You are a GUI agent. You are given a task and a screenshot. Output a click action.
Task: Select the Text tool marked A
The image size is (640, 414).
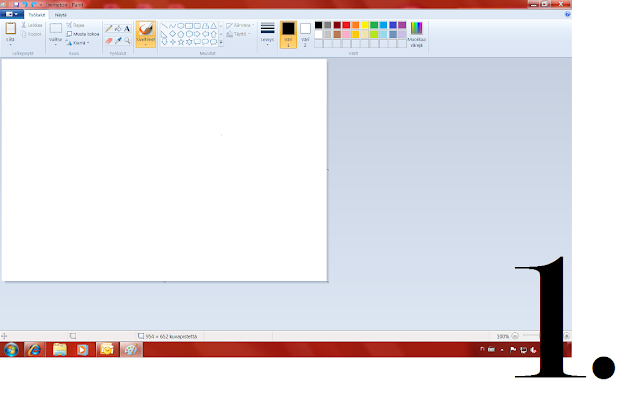pyautogui.click(x=127, y=29)
